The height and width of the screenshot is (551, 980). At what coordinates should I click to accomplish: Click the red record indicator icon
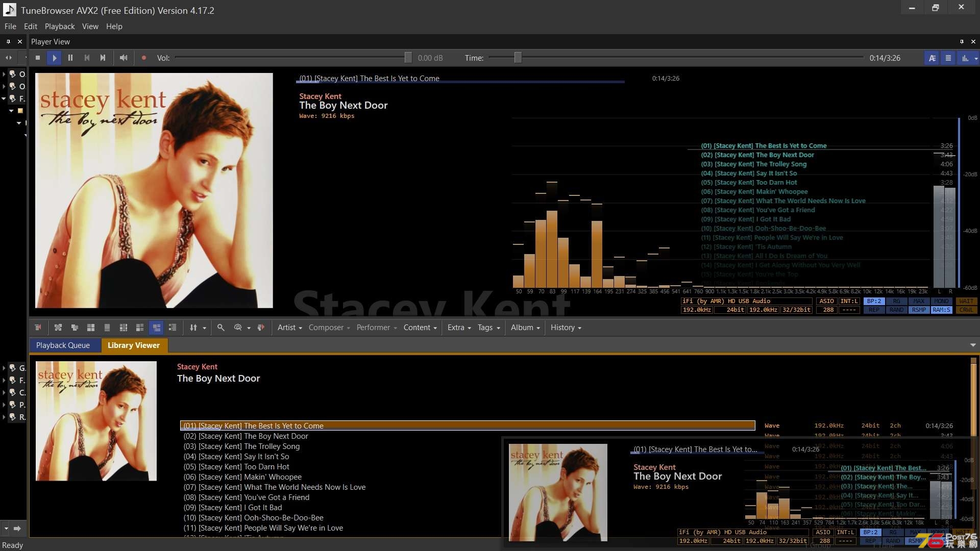pyautogui.click(x=144, y=58)
